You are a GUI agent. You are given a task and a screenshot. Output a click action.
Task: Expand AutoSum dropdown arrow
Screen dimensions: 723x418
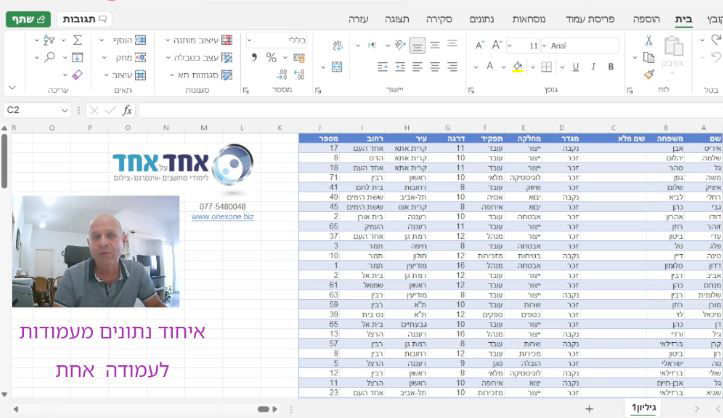point(64,41)
